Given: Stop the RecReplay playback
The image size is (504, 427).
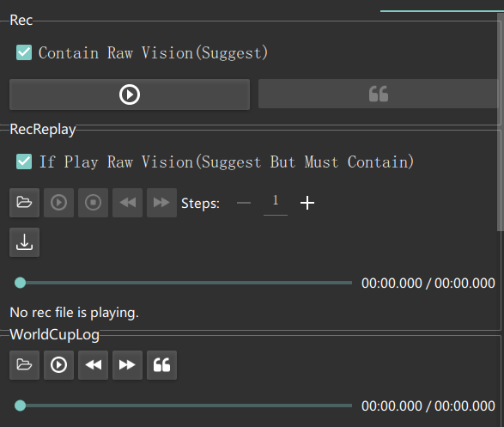Looking at the screenshot, I should click(x=94, y=203).
